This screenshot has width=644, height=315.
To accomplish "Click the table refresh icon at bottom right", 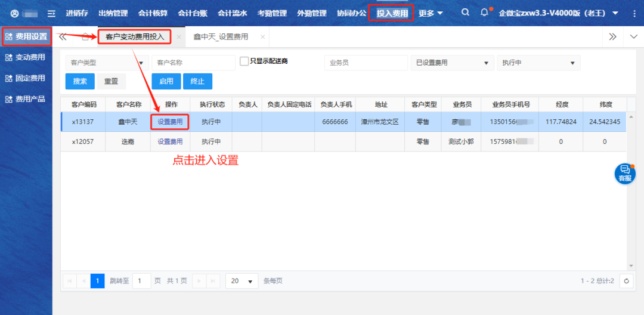I will (626, 281).
